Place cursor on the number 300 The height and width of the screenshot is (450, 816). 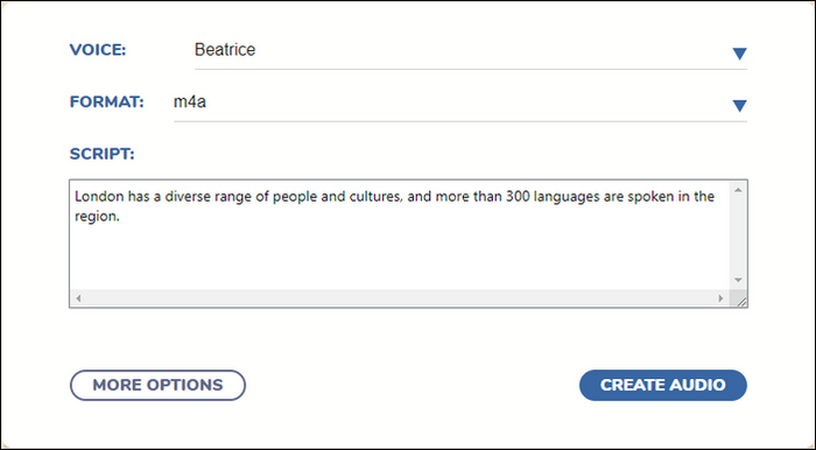pos(518,197)
